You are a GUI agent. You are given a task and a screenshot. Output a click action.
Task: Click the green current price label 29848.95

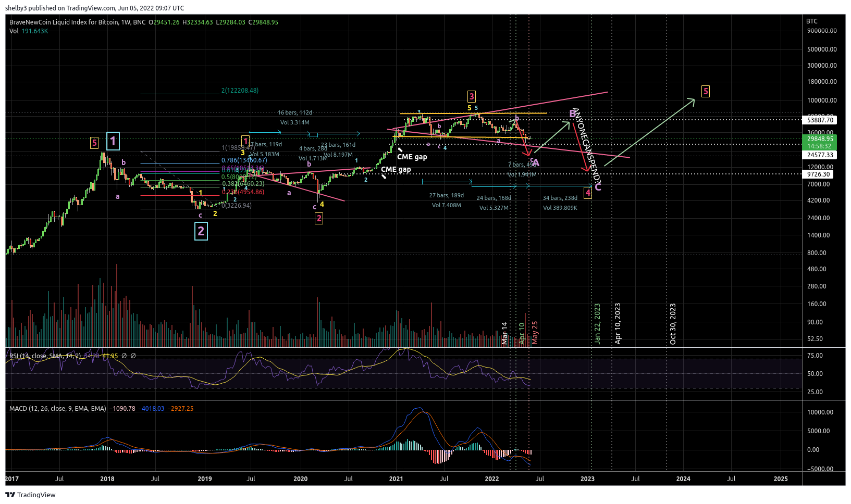point(820,139)
